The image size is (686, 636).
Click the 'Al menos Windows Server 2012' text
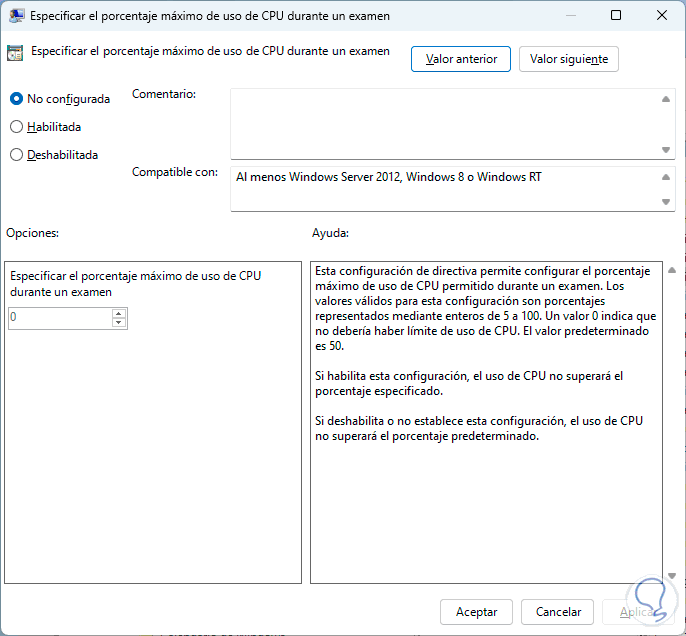pos(388,177)
